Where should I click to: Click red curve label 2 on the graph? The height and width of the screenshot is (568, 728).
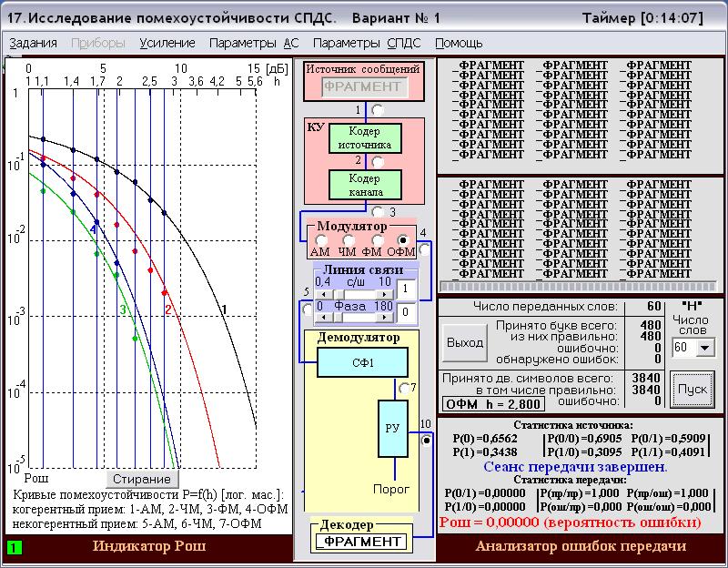point(168,309)
